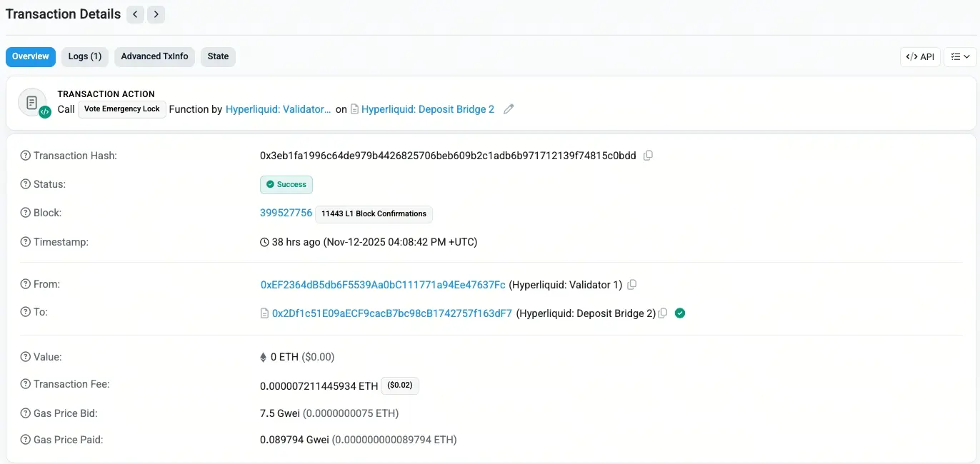Click the API button
Image resolution: width=980 pixels, height=464 pixels.
(x=920, y=57)
